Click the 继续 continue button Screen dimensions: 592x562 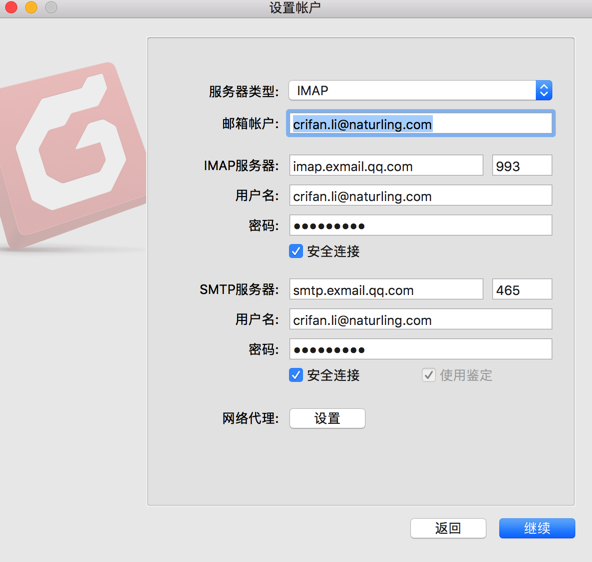tap(537, 528)
